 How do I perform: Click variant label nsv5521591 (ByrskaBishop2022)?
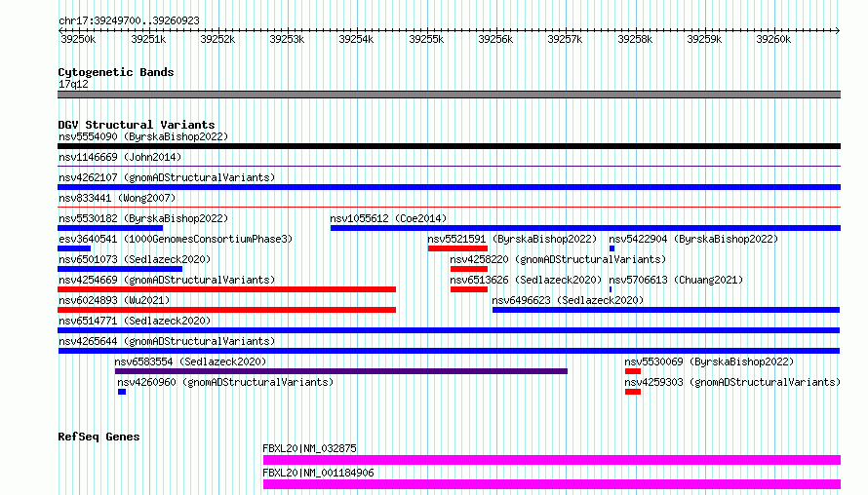point(512,239)
